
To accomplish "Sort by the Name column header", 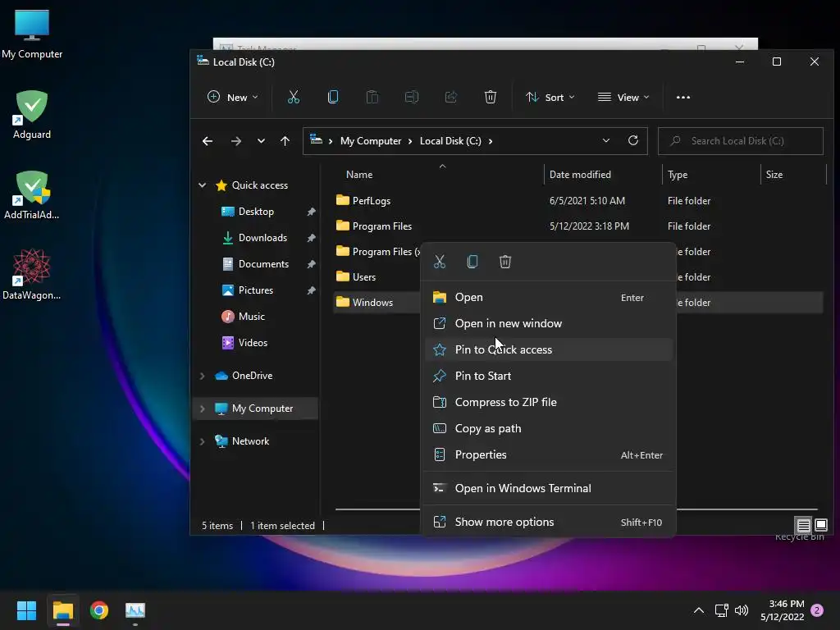I will (359, 175).
